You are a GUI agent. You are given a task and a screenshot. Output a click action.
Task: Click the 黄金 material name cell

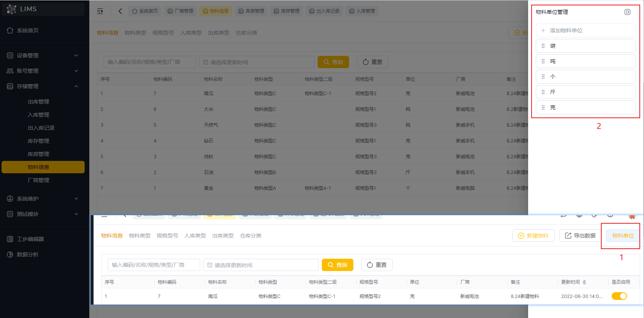pyautogui.click(x=209, y=188)
